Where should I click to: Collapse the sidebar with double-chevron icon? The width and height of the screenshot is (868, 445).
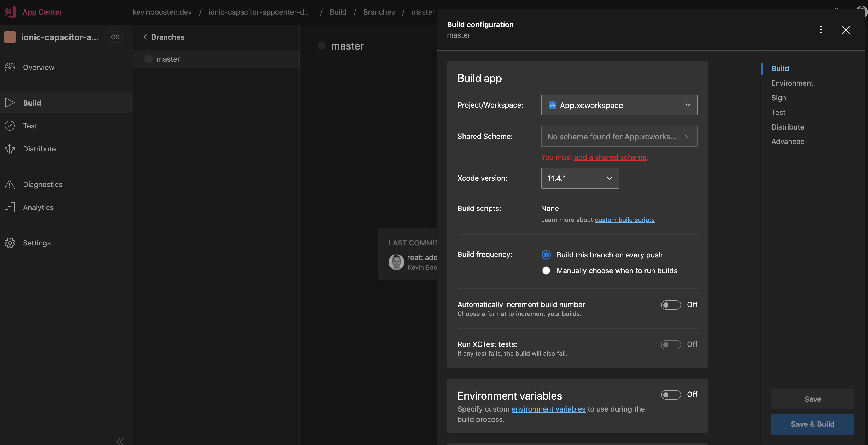(x=120, y=441)
